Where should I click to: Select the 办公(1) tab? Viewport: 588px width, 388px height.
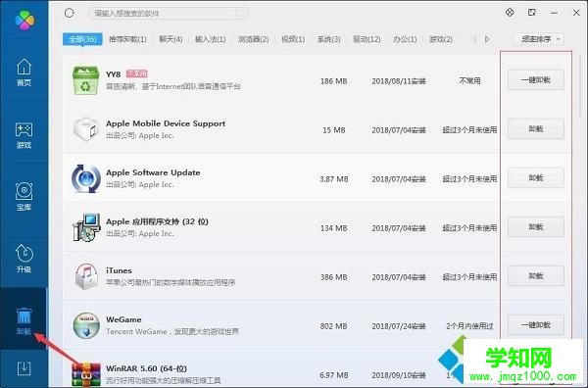pos(405,39)
